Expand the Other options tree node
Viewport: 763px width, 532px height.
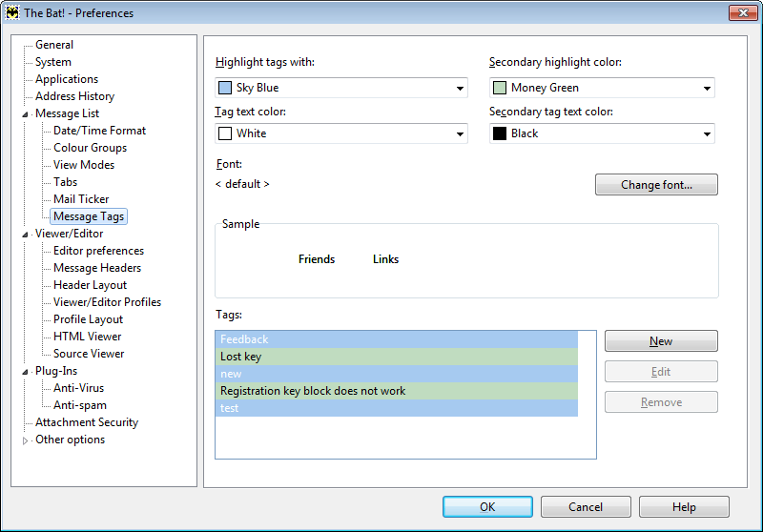coord(25,440)
